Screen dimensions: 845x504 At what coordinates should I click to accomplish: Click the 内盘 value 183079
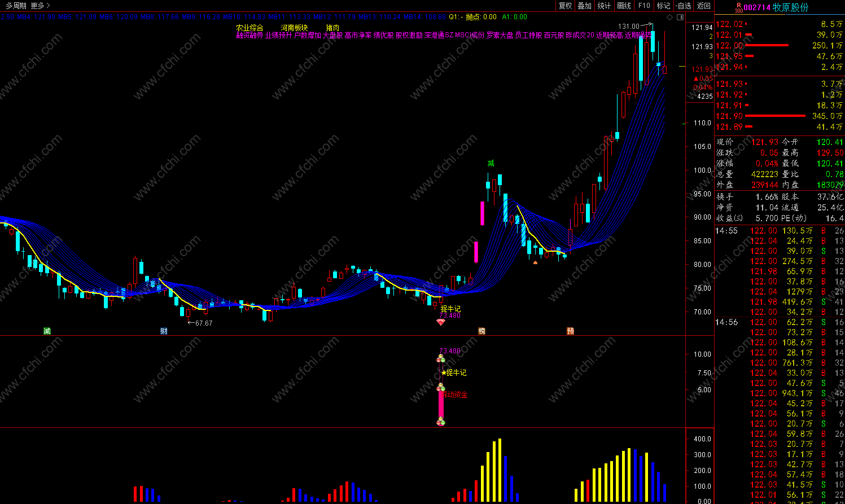pyautogui.click(x=830, y=185)
